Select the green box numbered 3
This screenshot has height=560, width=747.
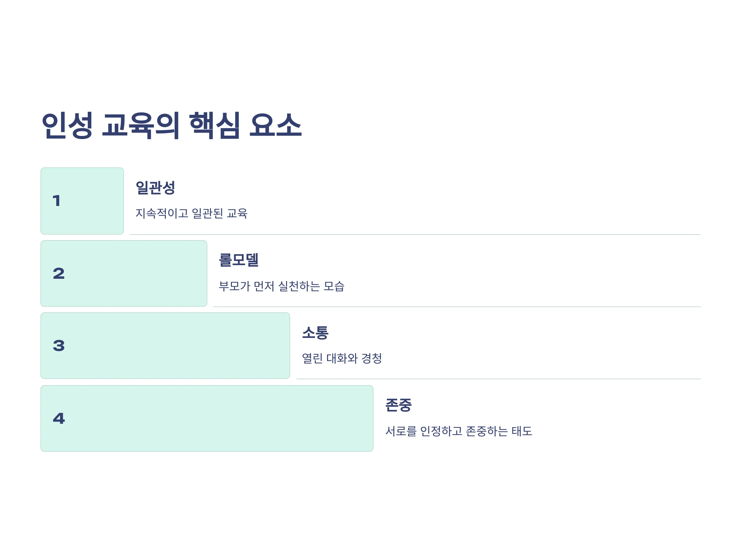pyautogui.click(x=165, y=346)
